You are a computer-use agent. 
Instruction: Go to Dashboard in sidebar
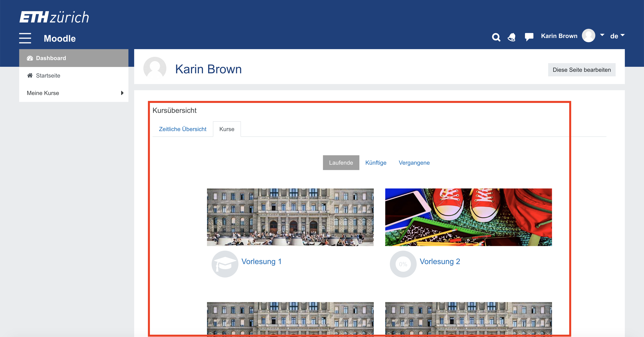pos(74,58)
